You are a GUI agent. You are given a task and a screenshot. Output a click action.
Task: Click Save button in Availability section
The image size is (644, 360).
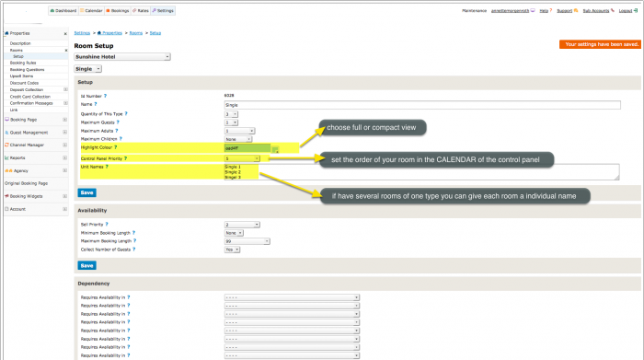tap(86, 265)
